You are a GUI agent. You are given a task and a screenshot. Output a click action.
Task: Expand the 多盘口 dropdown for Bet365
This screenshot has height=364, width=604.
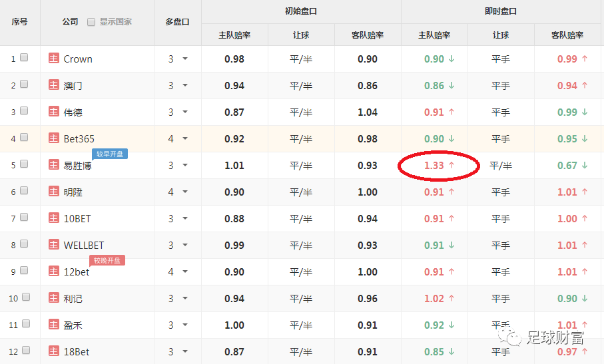click(185, 138)
